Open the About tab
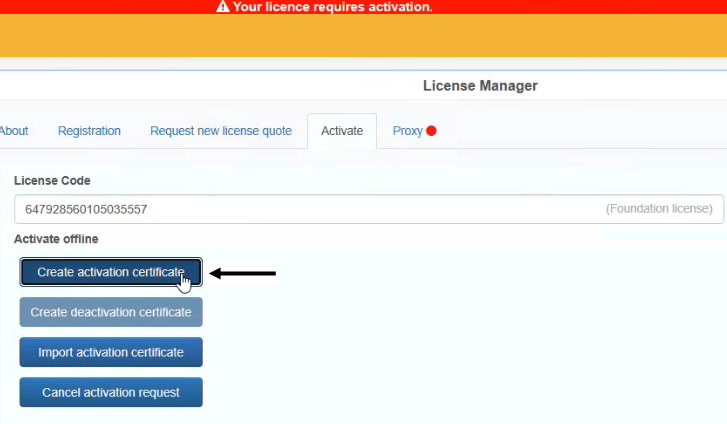 click(x=13, y=131)
